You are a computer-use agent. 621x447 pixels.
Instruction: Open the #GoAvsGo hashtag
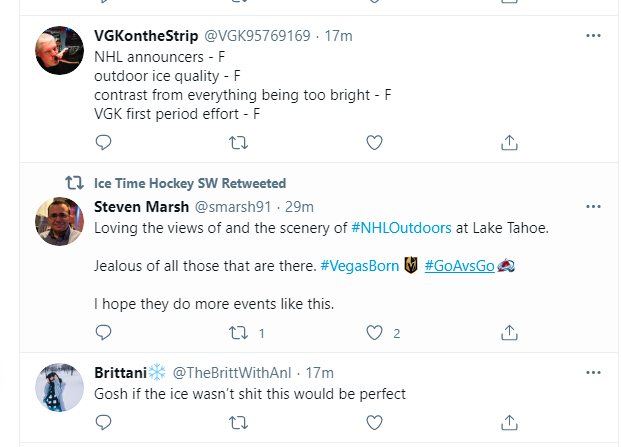click(460, 265)
